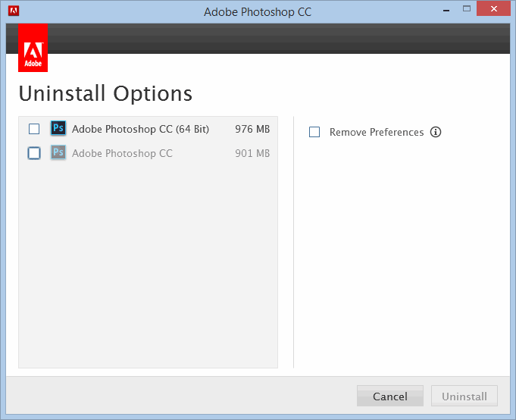Maximize the Adobe Photoshop CC window
Screen dimensions: 516x420
click(x=467, y=9)
